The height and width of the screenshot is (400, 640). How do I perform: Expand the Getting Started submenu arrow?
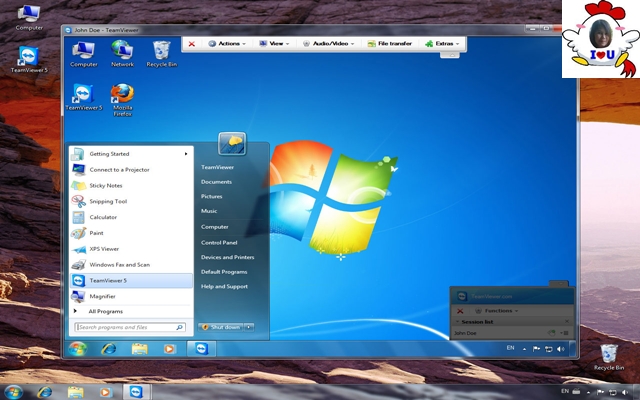coord(186,154)
